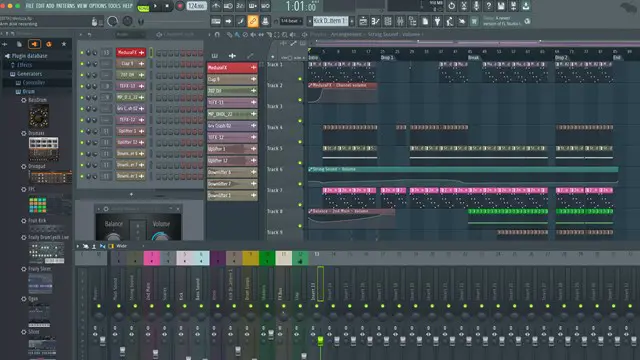Select the Uplifter 1 pattern in the picker

tap(232, 149)
